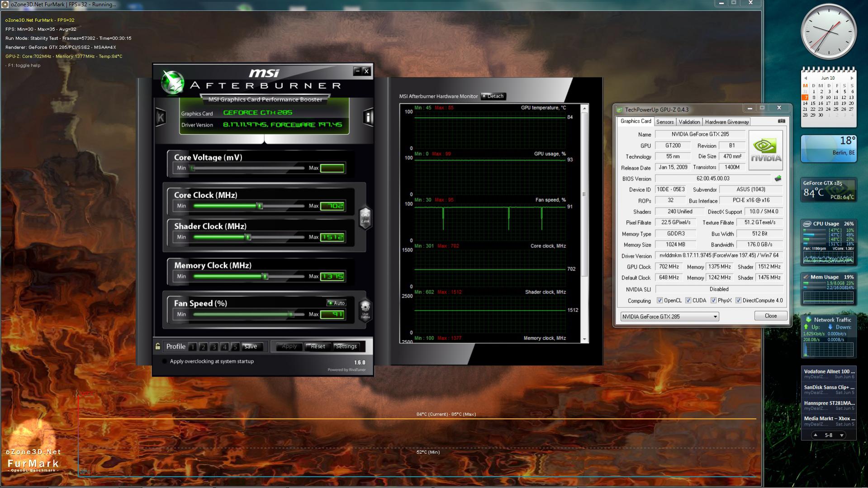Click the analog clock gadget
Screen dimensions: 868x488
point(829,32)
